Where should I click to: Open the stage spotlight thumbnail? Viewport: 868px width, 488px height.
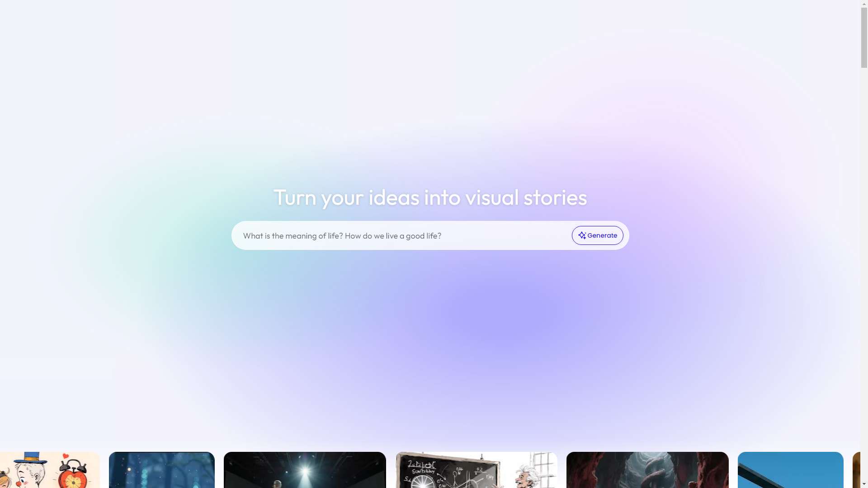pyautogui.click(x=305, y=470)
